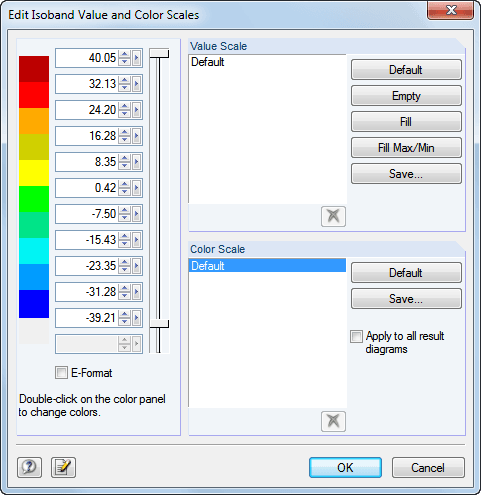Select the orange color band
481x495 pixels.
[x=34, y=121]
